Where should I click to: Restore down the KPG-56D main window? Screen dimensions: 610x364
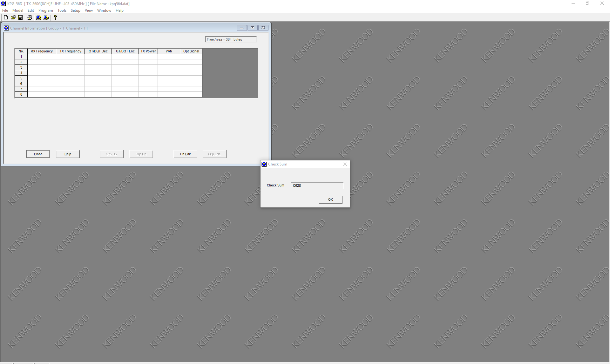(587, 3)
